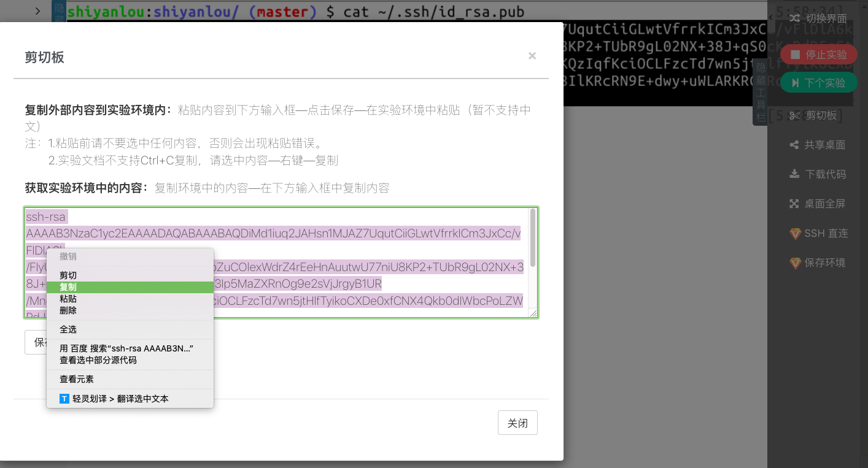Select 轻灵划译 translate selected text entry
The width and height of the screenshot is (868, 468).
coord(130,399)
